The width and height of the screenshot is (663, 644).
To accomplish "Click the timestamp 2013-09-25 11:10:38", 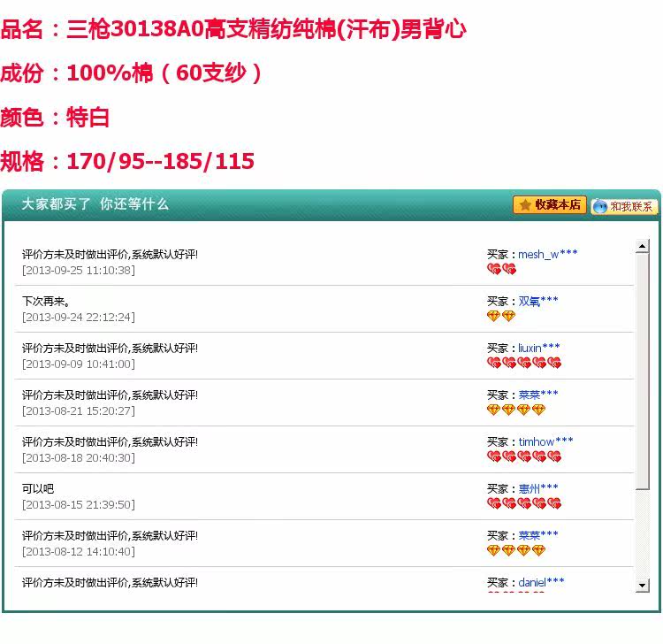I will coord(79,271).
